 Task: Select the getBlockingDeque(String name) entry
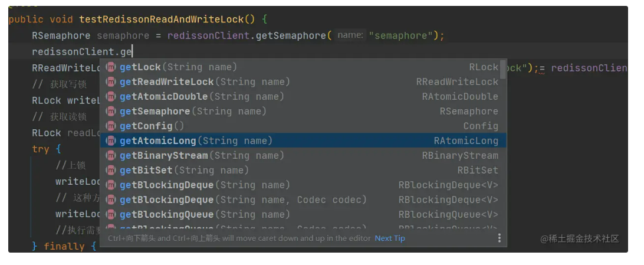coord(205,185)
